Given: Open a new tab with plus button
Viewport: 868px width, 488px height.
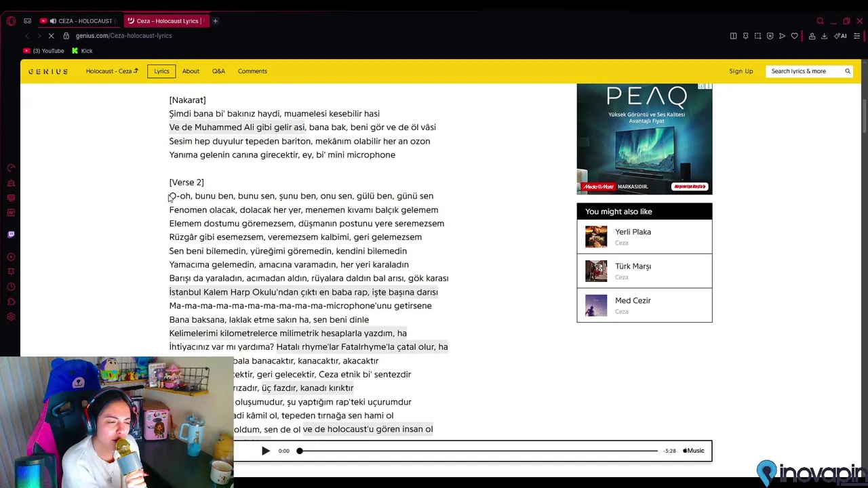Looking at the screenshot, I should point(216,21).
